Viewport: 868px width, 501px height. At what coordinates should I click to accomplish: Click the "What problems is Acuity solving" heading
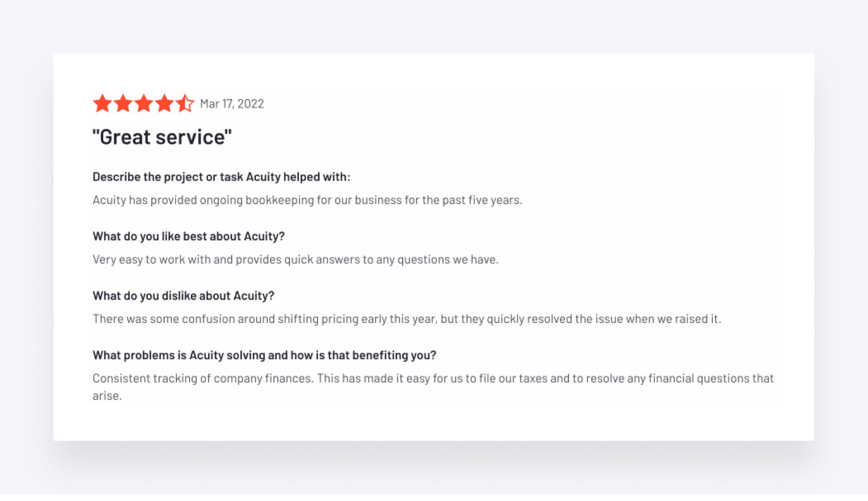[x=264, y=355]
